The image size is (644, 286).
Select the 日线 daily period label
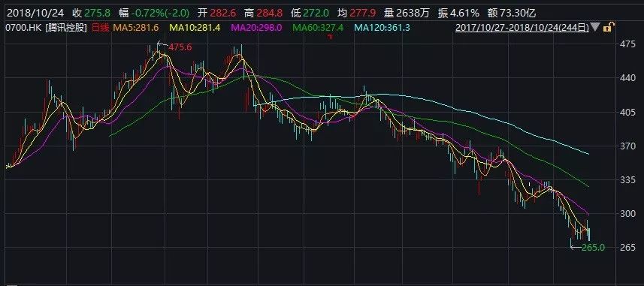point(101,28)
